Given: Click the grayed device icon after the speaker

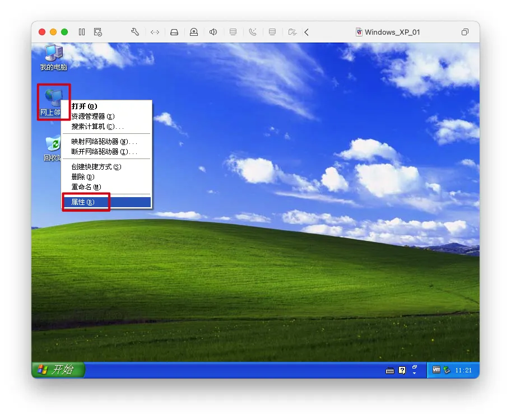Looking at the screenshot, I should [x=233, y=32].
